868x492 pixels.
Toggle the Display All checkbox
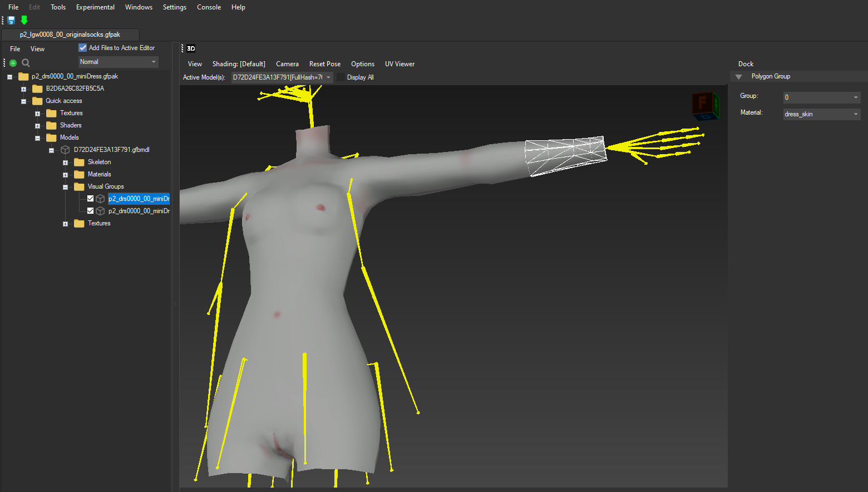coord(341,77)
